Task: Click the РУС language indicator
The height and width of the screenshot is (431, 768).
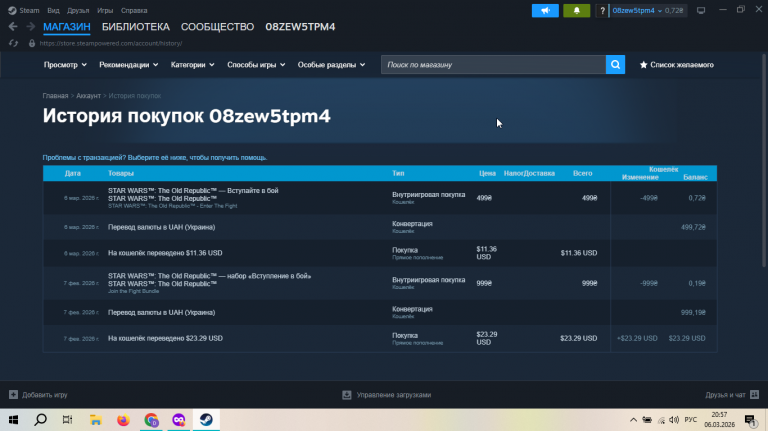Action: pyautogui.click(x=691, y=420)
